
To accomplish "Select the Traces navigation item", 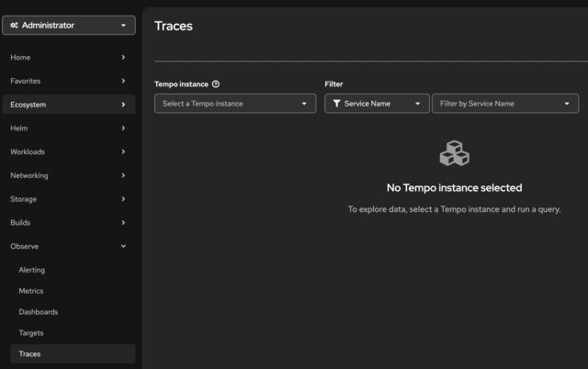I will pyautogui.click(x=73, y=353).
